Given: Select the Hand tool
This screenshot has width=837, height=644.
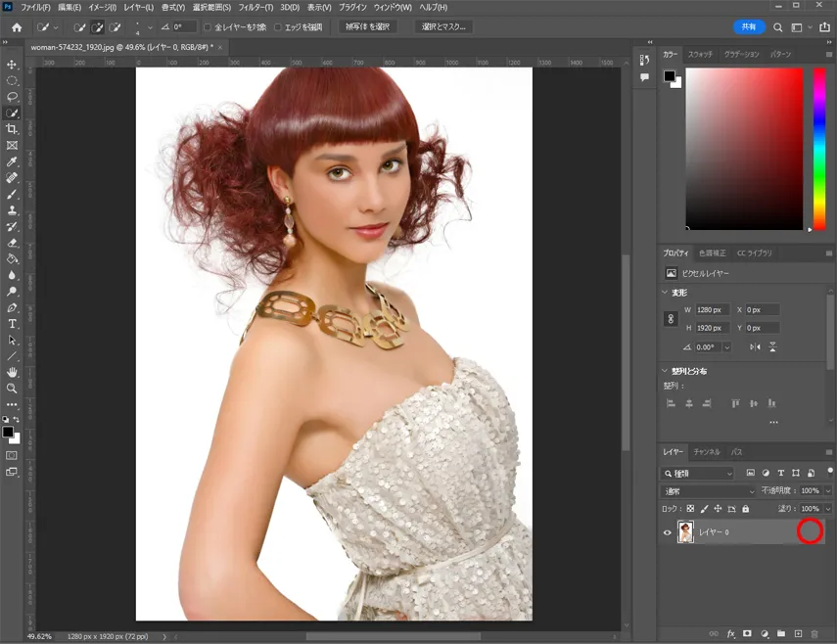Looking at the screenshot, I should coord(13,372).
